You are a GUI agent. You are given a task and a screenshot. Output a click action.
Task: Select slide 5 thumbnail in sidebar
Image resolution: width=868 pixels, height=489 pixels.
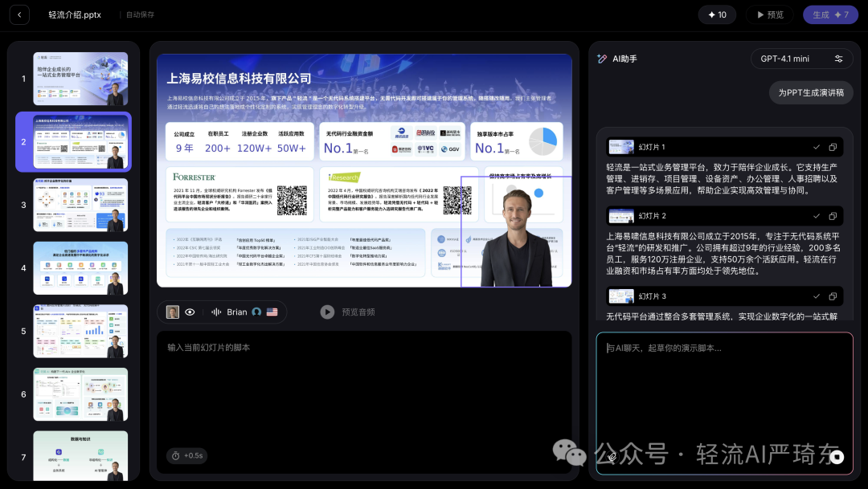80,331
